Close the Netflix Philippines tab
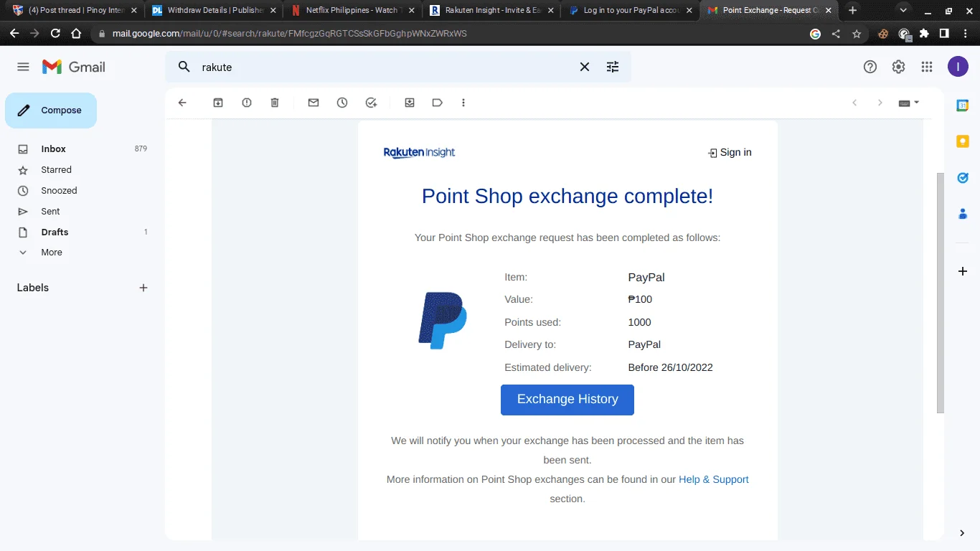 [412, 11]
